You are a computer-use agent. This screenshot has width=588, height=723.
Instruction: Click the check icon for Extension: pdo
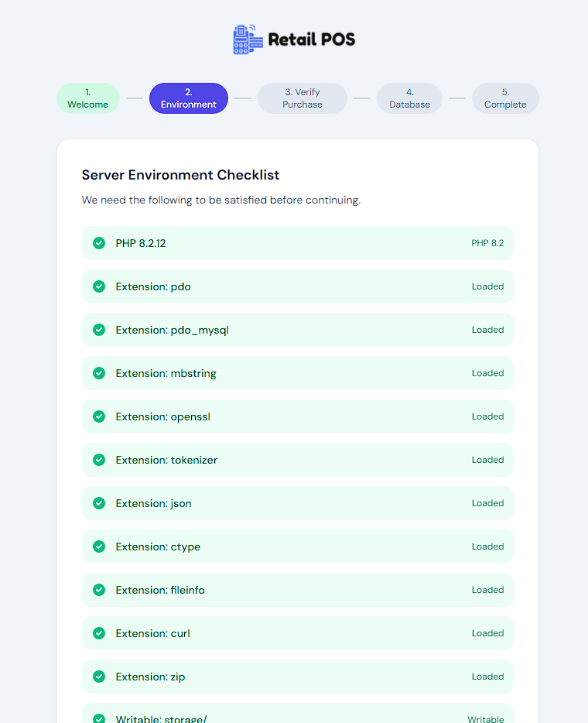coord(99,286)
